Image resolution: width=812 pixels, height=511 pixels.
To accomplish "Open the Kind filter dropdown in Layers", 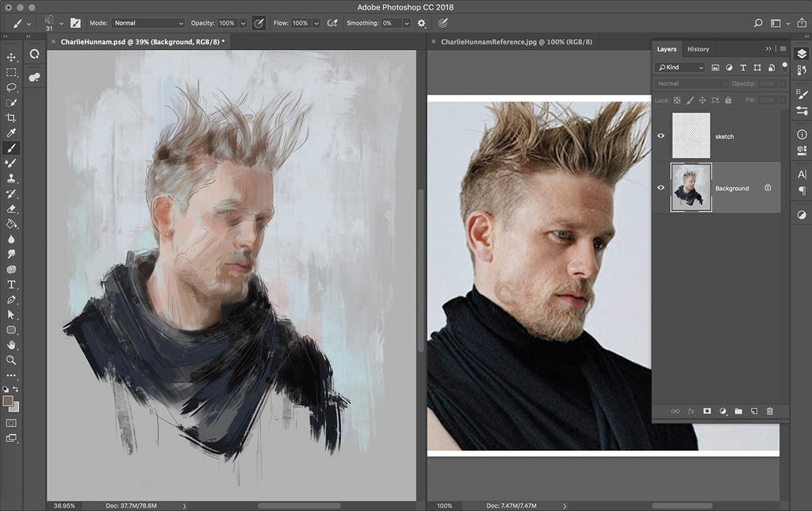I will (x=680, y=67).
